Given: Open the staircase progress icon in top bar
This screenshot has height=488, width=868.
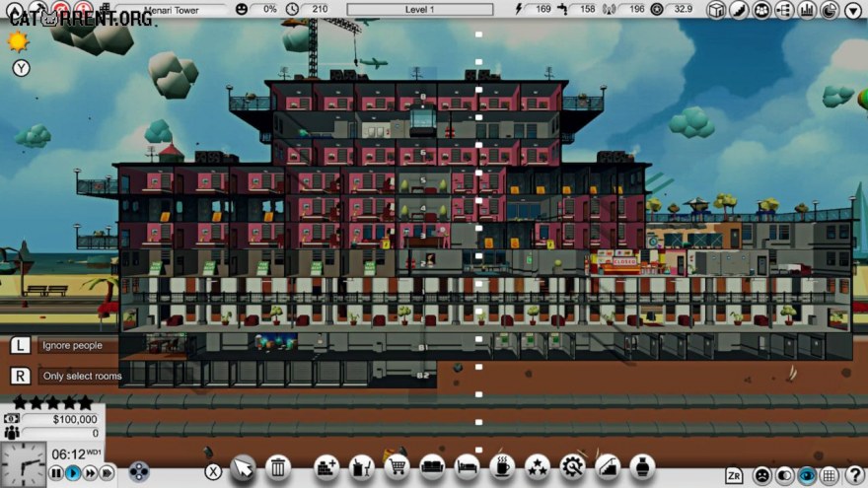Looking at the screenshot, I should tap(739, 10).
